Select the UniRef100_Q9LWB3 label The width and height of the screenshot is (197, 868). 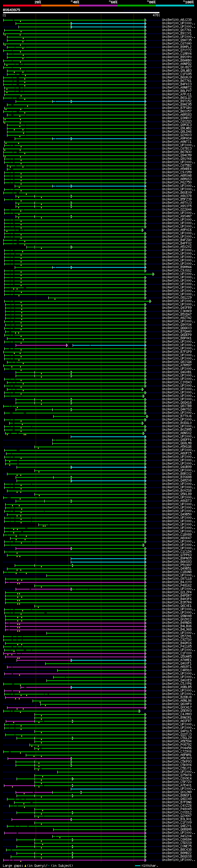click(x=177, y=71)
